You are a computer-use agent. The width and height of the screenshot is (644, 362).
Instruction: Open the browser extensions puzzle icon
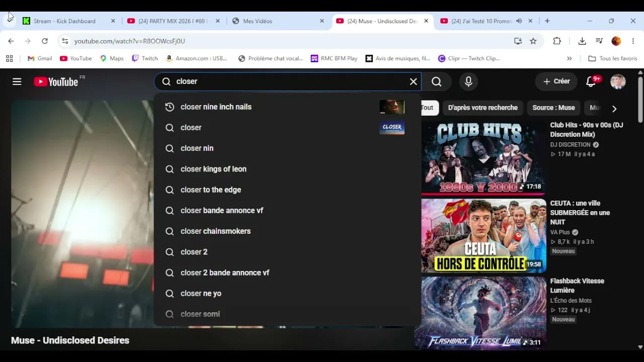(x=557, y=41)
